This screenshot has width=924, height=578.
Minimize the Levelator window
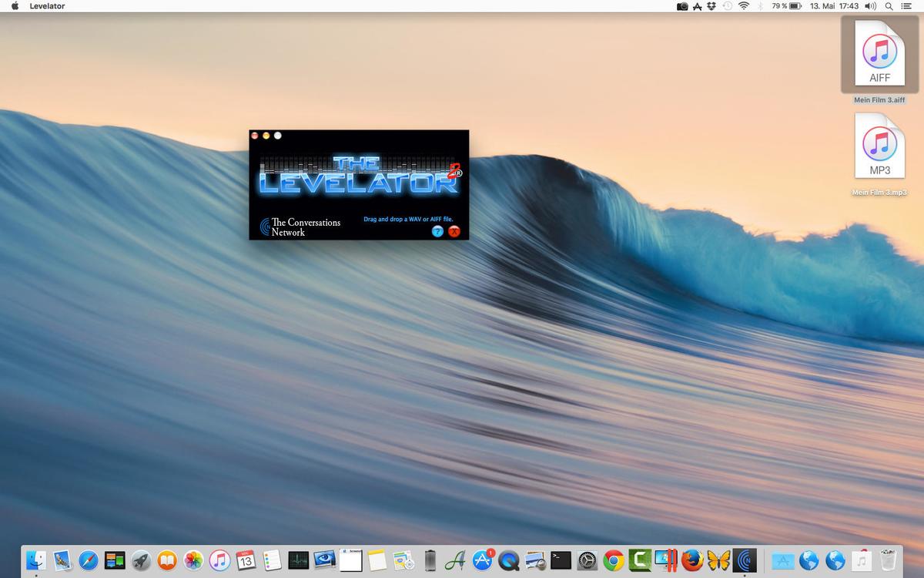tap(266, 136)
